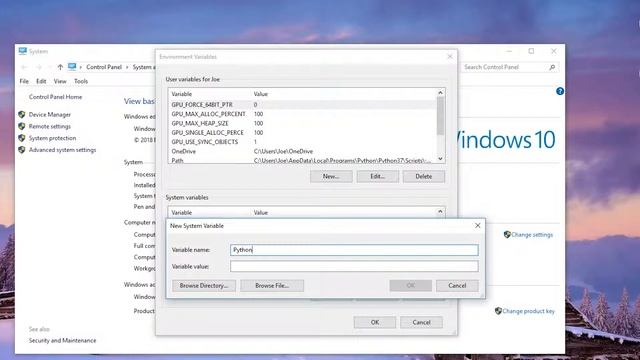Click the Browse File button
The width and height of the screenshot is (640, 360).
pyautogui.click(x=272, y=285)
